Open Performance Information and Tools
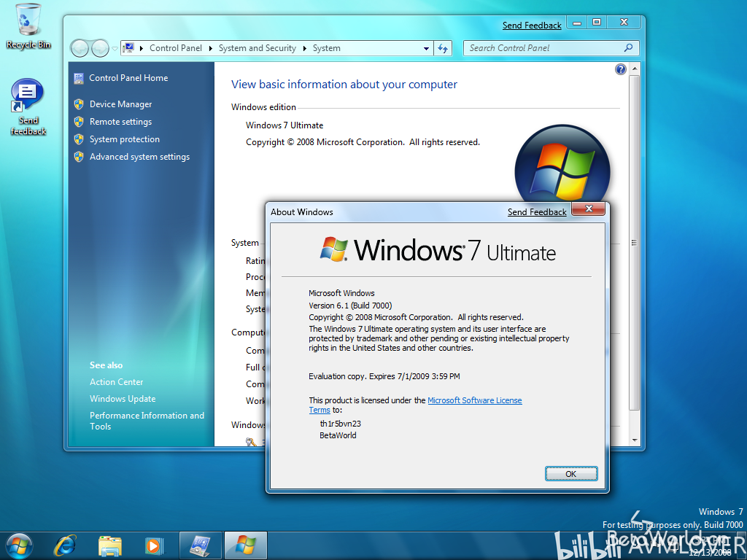 147,421
